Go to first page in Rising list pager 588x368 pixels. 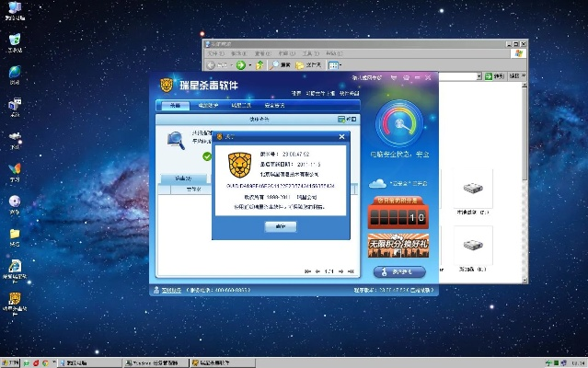click(308, 271)
